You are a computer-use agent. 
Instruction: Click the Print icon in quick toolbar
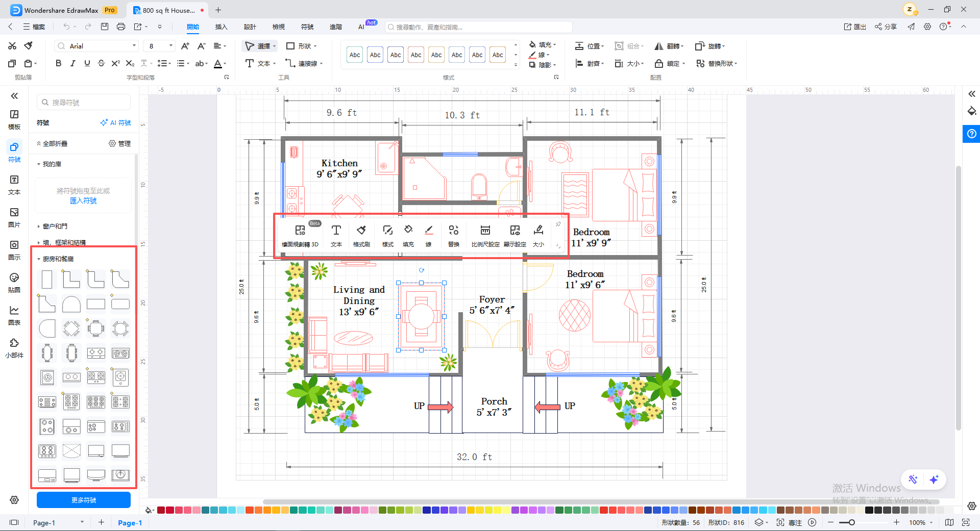[x=121, y=27]
